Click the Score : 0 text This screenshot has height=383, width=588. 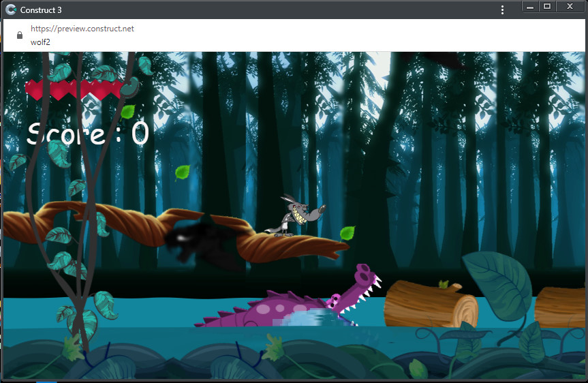point(88,134)
